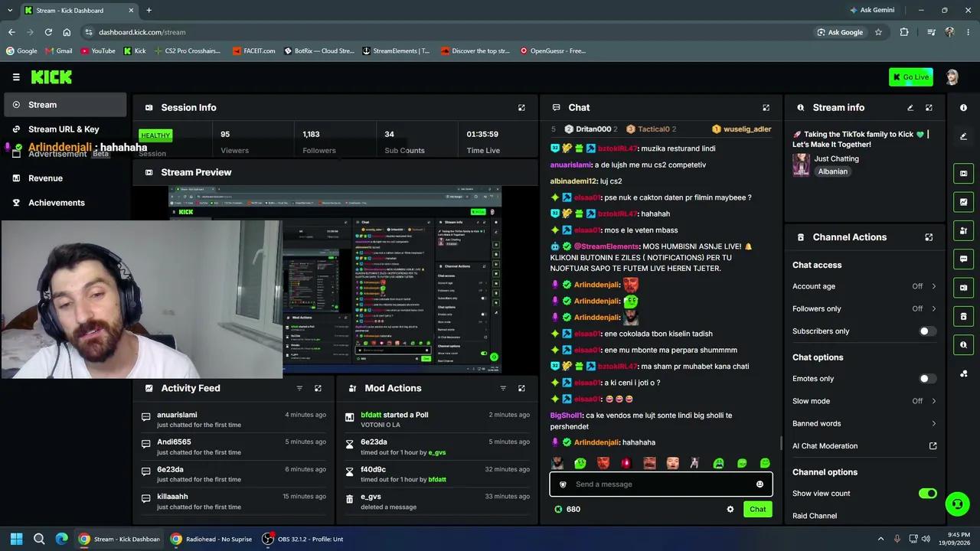Open chat settings gear
The image size is (980, 551).
[x=730, y=509]
